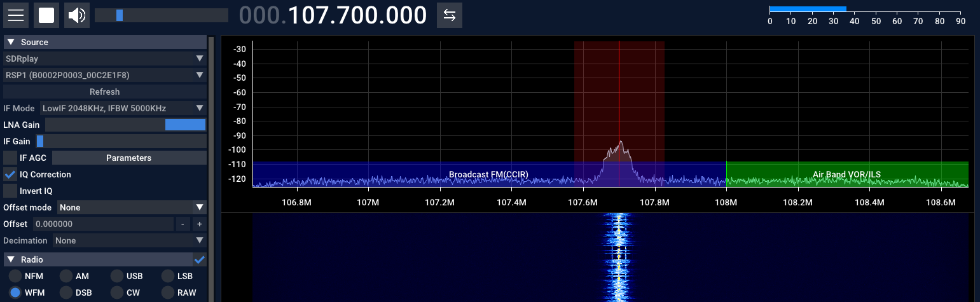
Task: Disable IQ Correction checkbox
Action: point(10,174)
